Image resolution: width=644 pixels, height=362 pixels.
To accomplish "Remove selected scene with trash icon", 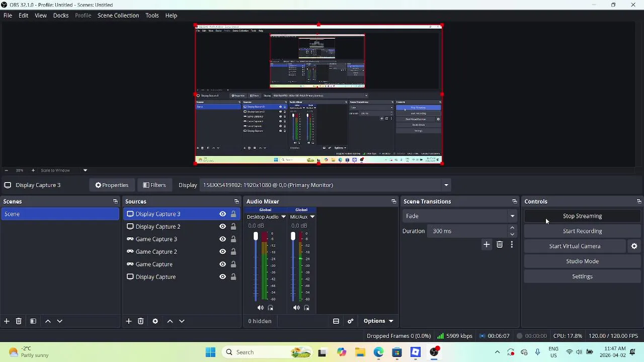I will [x=19, y=321].
